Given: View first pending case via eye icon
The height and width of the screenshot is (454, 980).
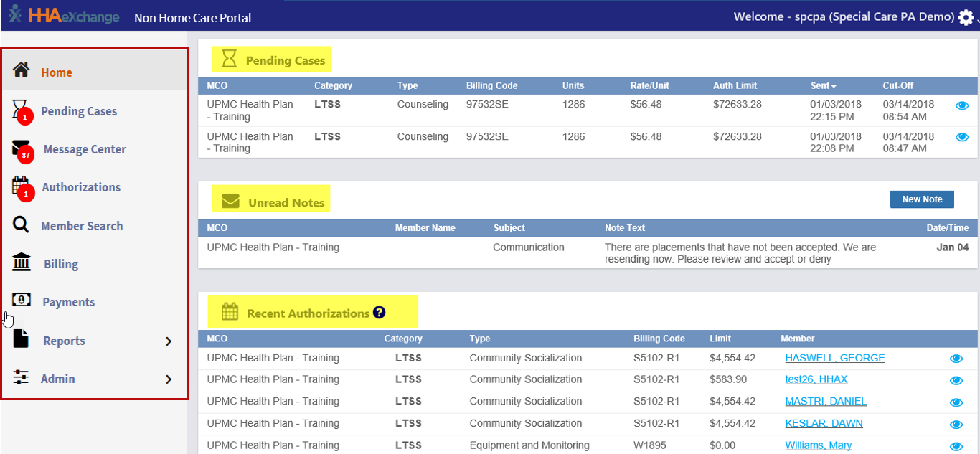Looking at the screenshot, I should pyautogui.click(x=962, y=105).
